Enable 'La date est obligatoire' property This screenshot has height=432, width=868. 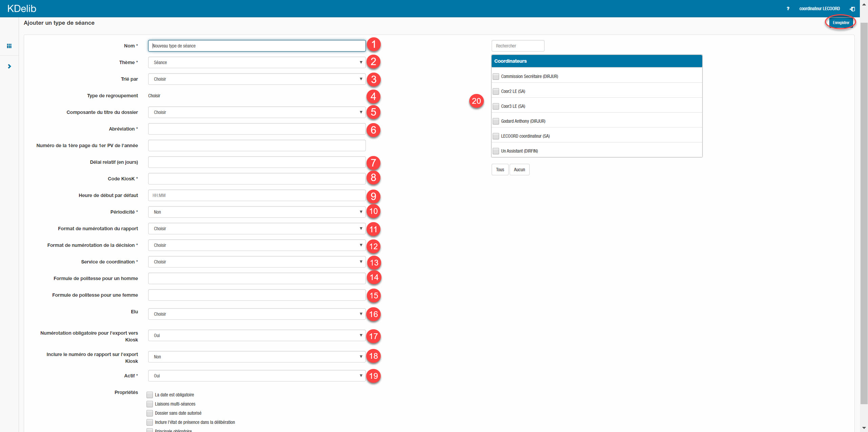150,395
